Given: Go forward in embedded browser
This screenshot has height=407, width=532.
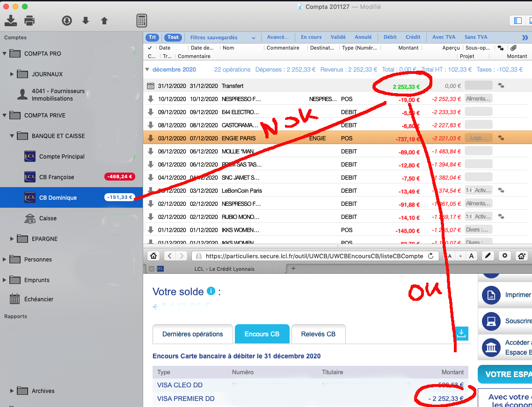Looking at the screenshot, I should tap(182, 256).
